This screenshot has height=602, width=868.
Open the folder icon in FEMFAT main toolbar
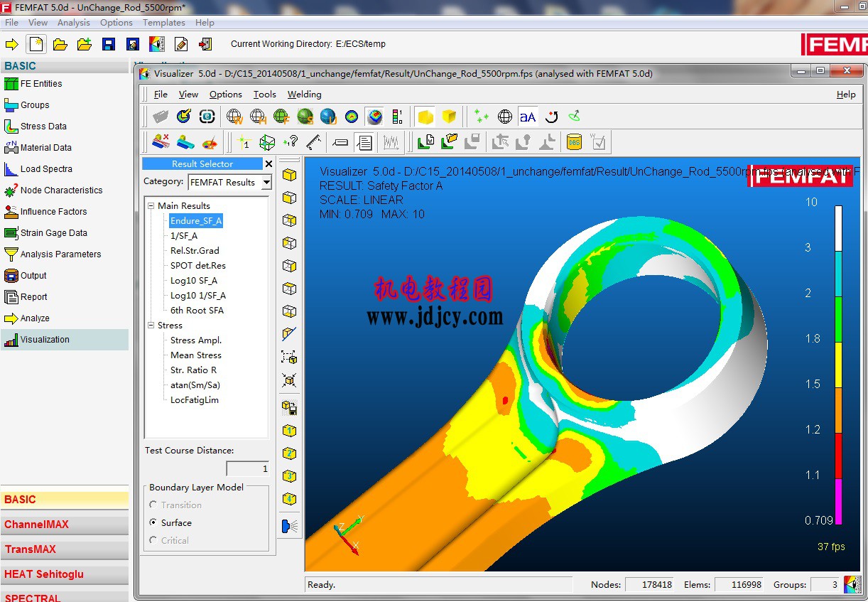pyautogui.click(x=60, y=44)
